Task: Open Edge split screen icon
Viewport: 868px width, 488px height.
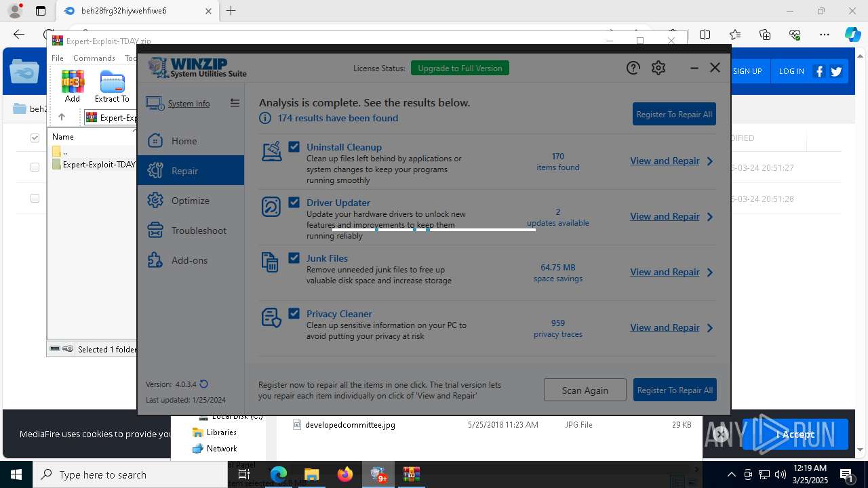Action: [705, 35]
